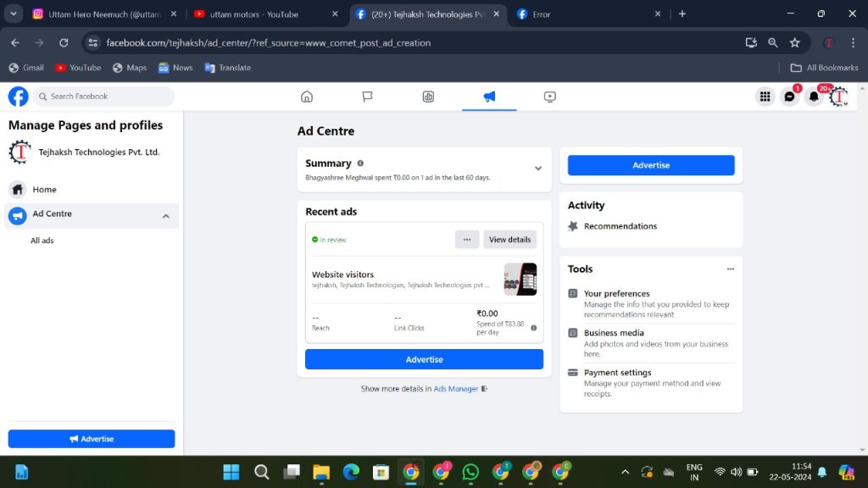
Task: Select the Ad Centre megaphone icon tab
Action: pos(489,97)
